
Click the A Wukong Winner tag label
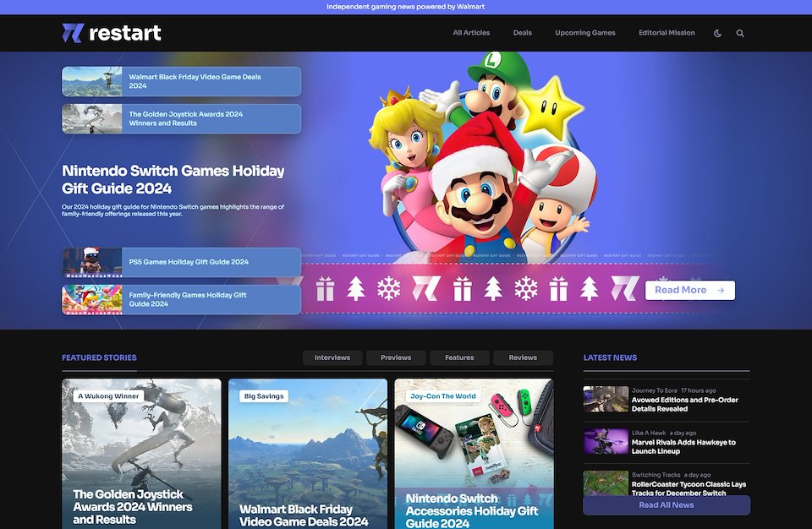click(108, 396)
